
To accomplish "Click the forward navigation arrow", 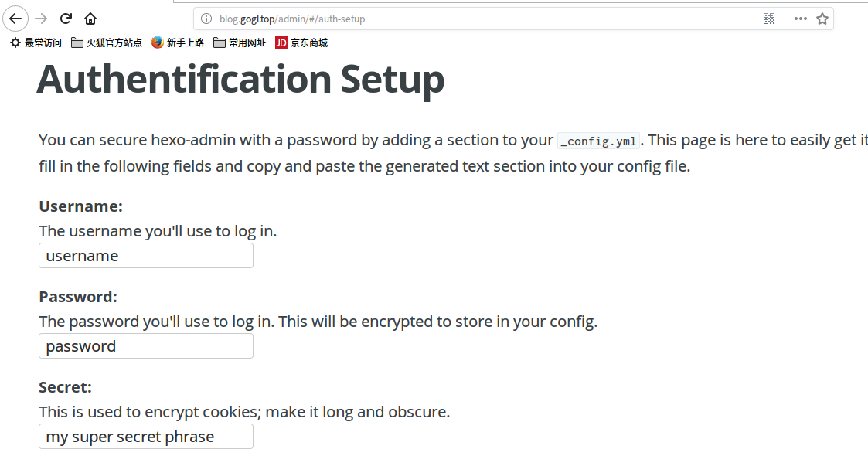I will [42, 19].
